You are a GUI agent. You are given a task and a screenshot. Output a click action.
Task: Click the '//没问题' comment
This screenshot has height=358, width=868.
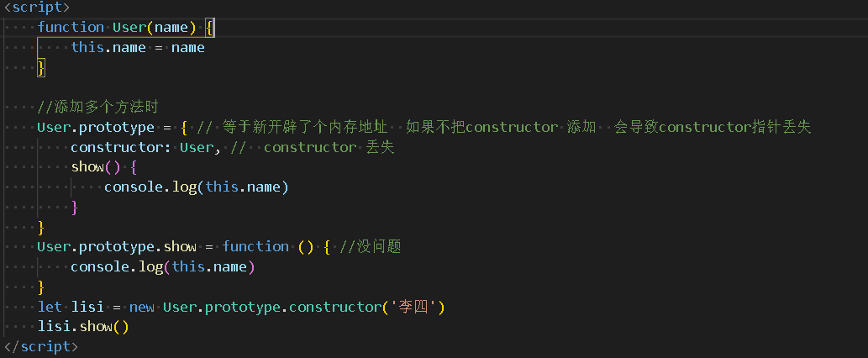tap(371, 246)
